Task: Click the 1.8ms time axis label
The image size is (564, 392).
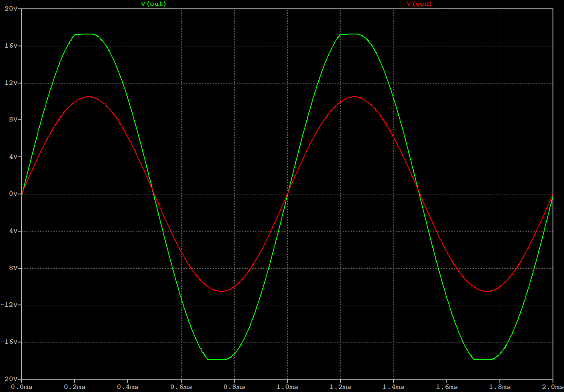Action: (500, 387)
